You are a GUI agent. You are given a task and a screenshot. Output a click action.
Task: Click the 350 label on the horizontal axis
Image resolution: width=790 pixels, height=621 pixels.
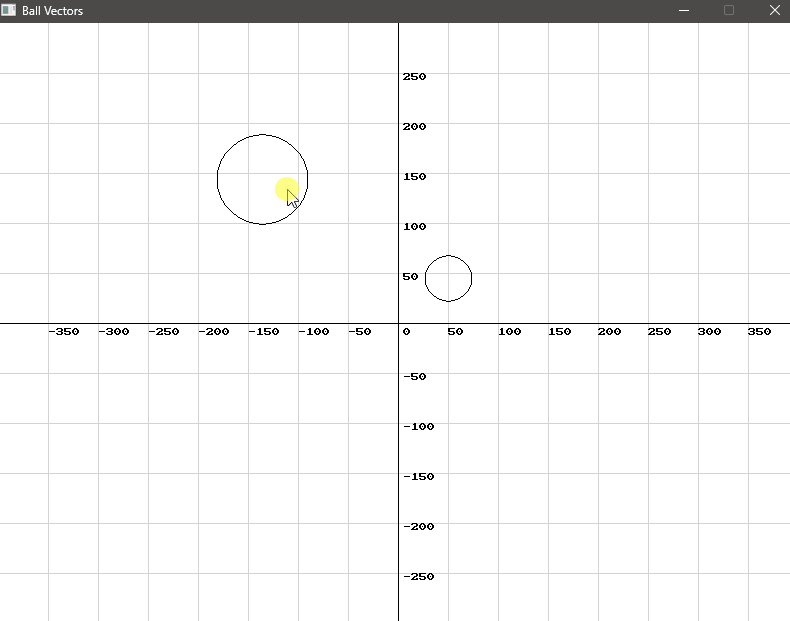click(x=759, y=332)
